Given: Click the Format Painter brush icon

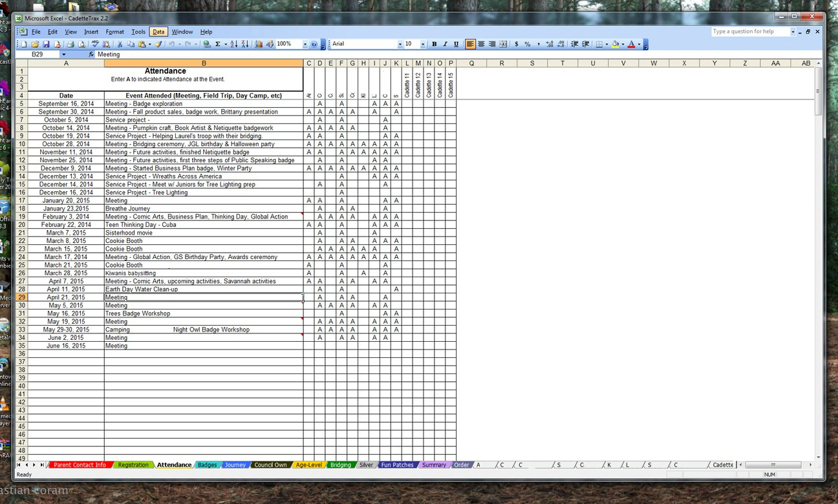Looking at the screenshot, I should point(158,44).
